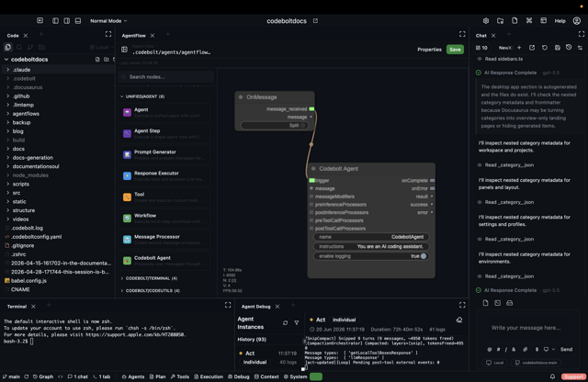588x382 pixels.
Task: Click the add panel icon in top bar
Action: pyautogui.click(x=40, y=20)
